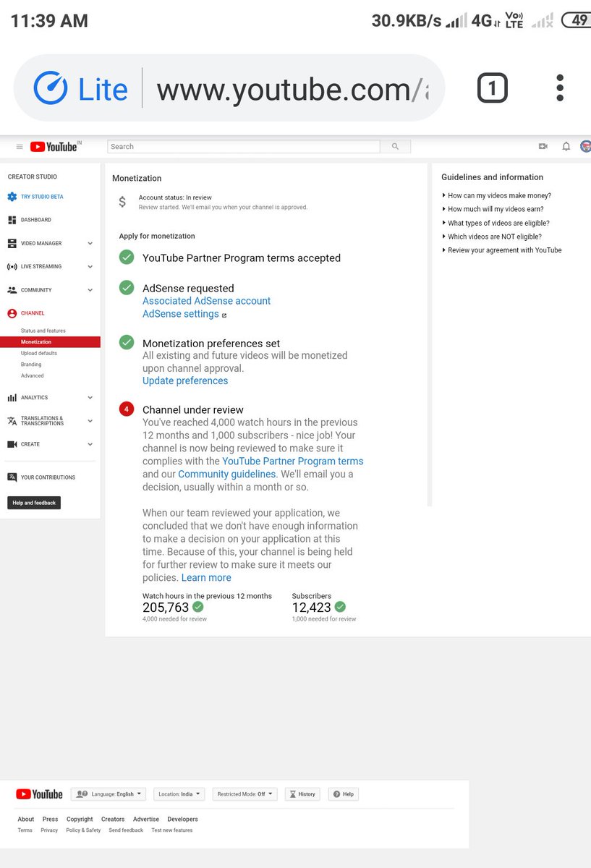The height and width of the screenshot is (868, 591).
Task: Open the hamburger guide menu icon
Action: tap(20, 147)
